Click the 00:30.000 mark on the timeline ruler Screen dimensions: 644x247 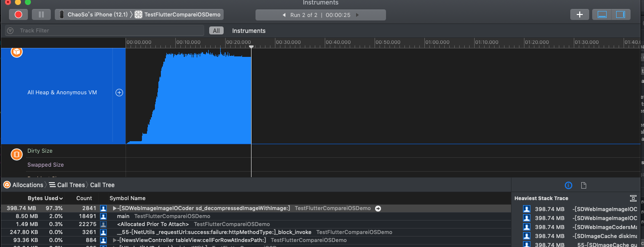[x=288, y=42]
